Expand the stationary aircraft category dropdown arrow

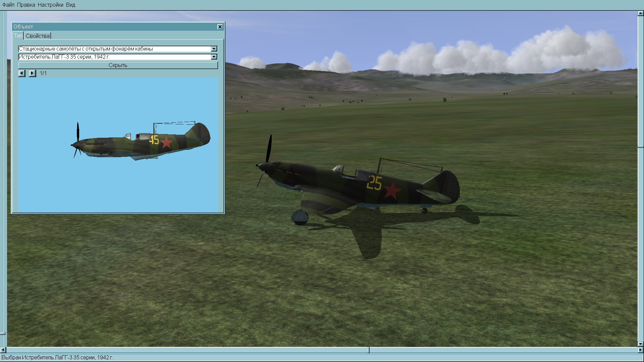214,49
